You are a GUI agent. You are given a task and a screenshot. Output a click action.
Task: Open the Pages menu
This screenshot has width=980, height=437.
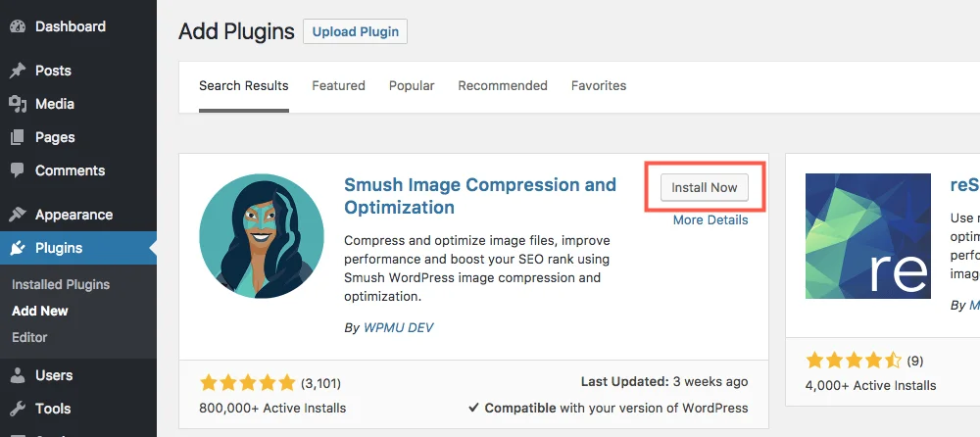point(55,137)
